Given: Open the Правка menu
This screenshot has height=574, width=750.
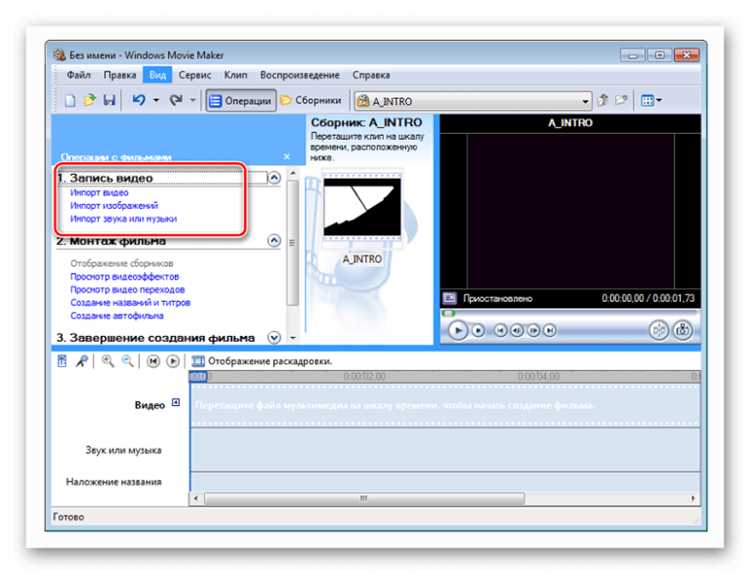Looking at the screenshot, I should coord(120,75).
